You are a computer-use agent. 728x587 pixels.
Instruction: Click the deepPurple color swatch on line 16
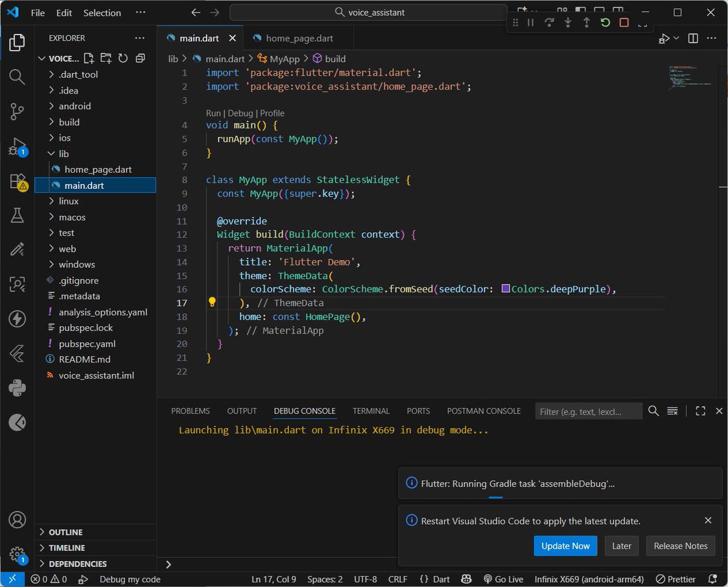click(x=506, y=289)
